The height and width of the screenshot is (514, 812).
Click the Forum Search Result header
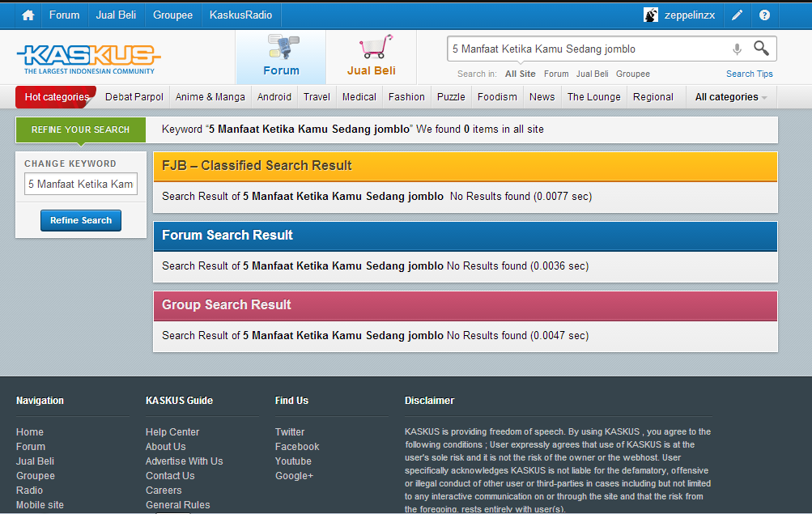[x=466, y=236]
